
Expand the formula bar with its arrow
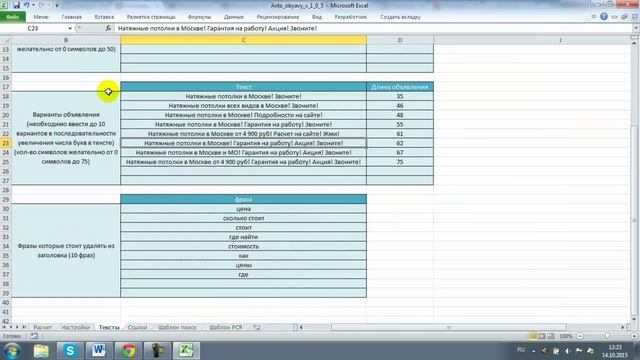click(636, 28)
